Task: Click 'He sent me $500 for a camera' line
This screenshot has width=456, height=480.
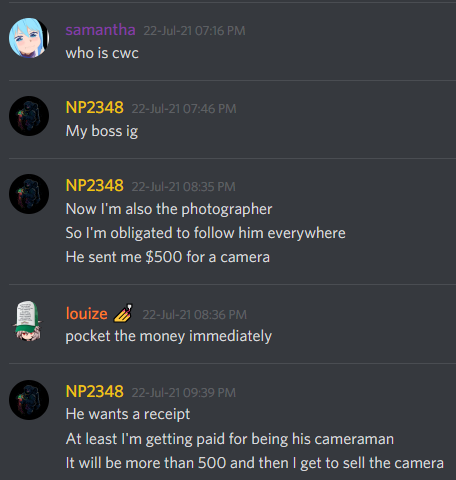Action: 168,257
